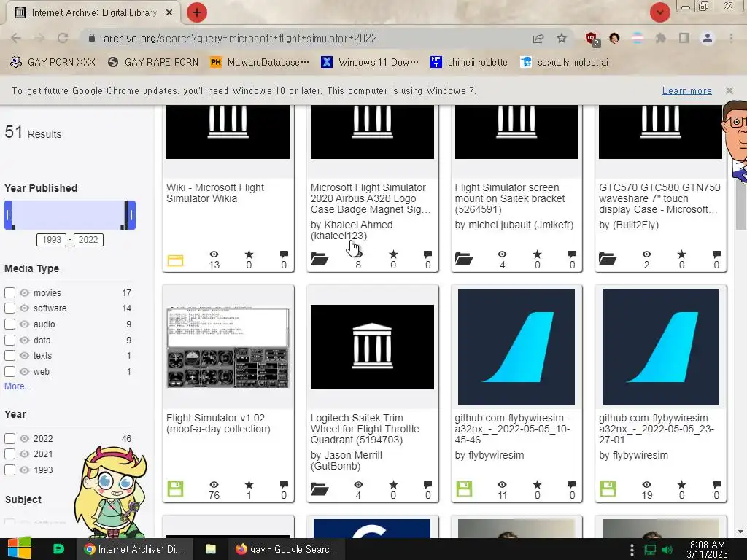This screenshot has height=560, width=747.
Task: Toggle eye icon next to 2022
Action: (x=24, y=438)
